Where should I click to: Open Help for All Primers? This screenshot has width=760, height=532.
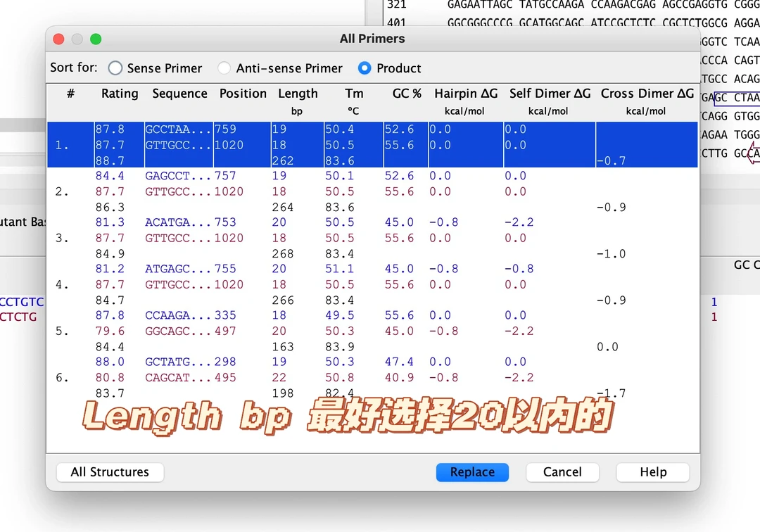point(653,472)
